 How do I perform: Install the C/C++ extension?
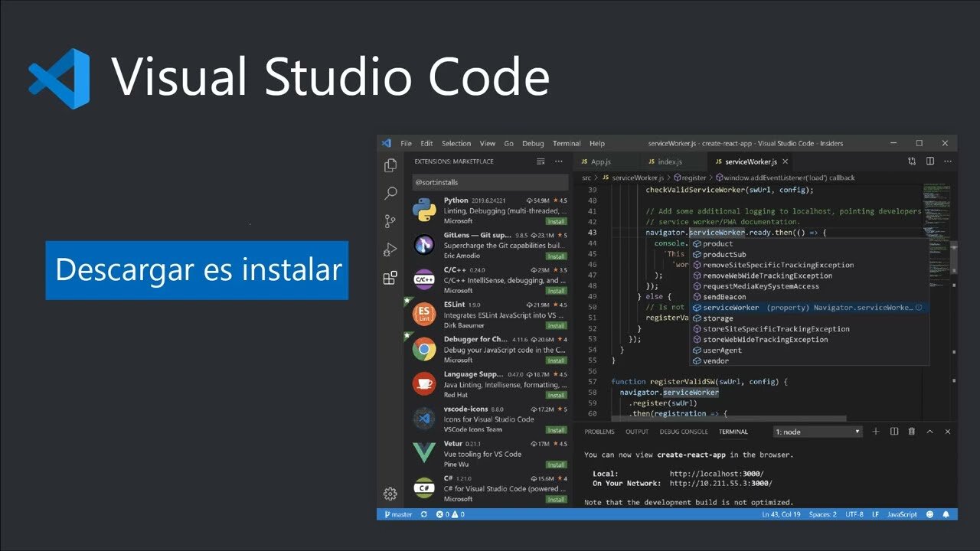557,291
